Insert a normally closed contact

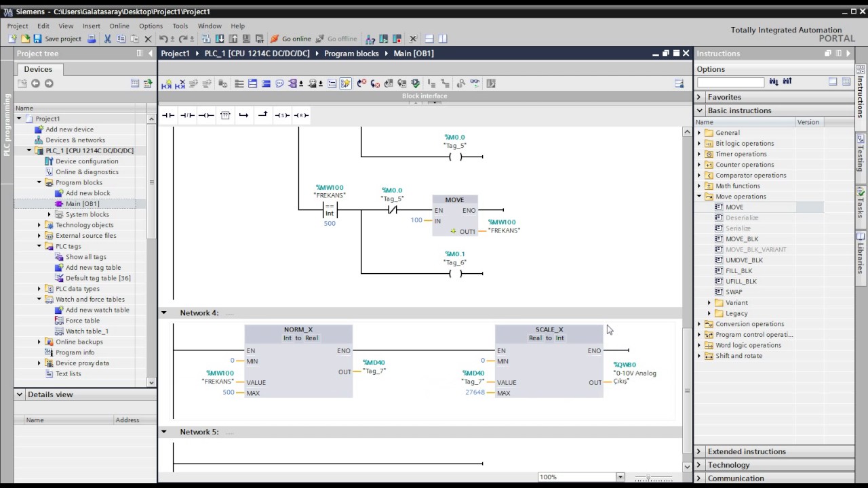[187, 115]
